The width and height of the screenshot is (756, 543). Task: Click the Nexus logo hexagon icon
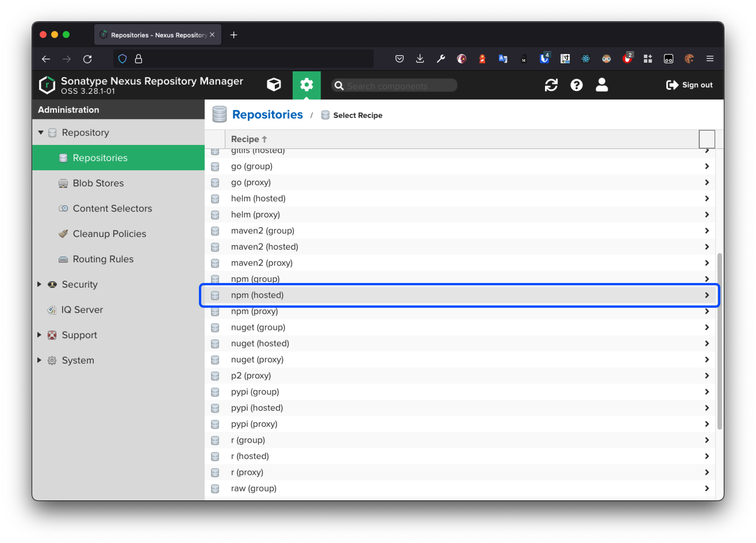(47, 85)
